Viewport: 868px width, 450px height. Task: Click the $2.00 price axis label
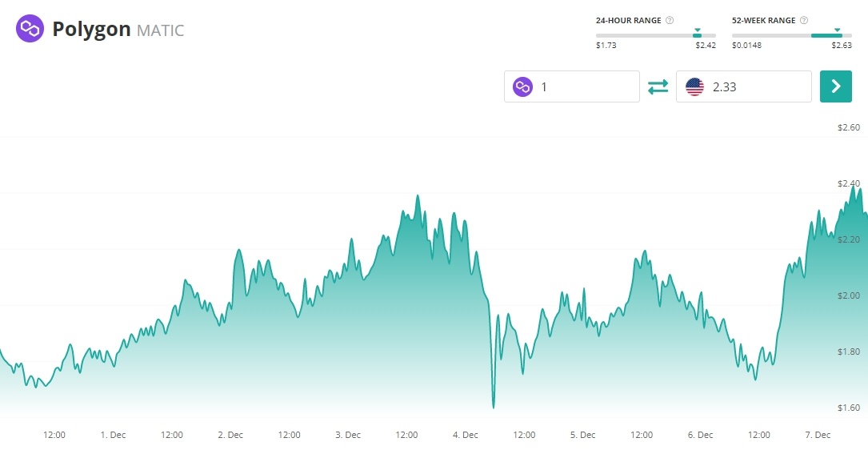(848, 296)
